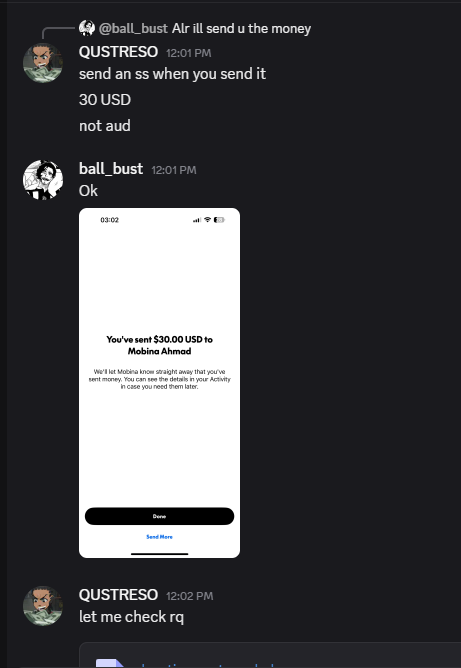Screen dimensions: 461x668
Task: Click the small ball_bust avatar in reply preview
Action: tap(87, 28)
